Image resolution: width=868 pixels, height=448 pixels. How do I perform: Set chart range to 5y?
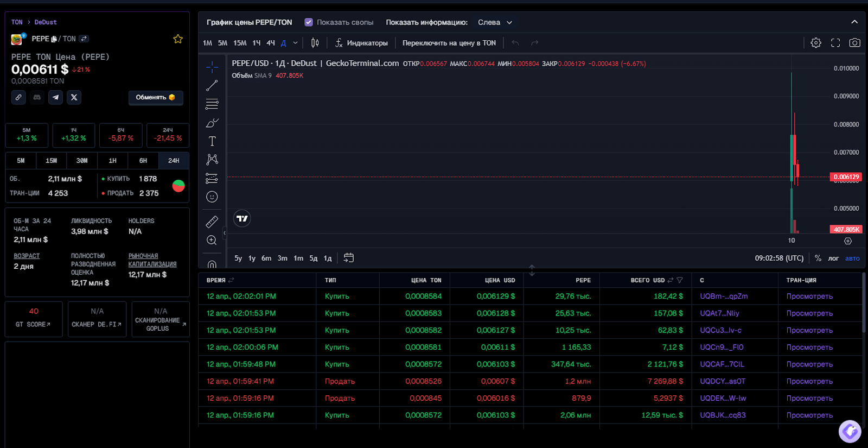pos(238,258)
